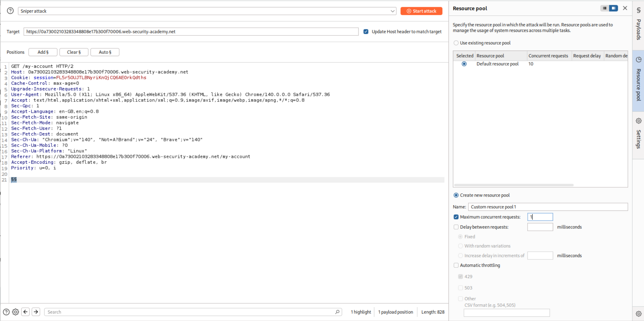Click the bottom-right corner gear icon

coord(638,314)
